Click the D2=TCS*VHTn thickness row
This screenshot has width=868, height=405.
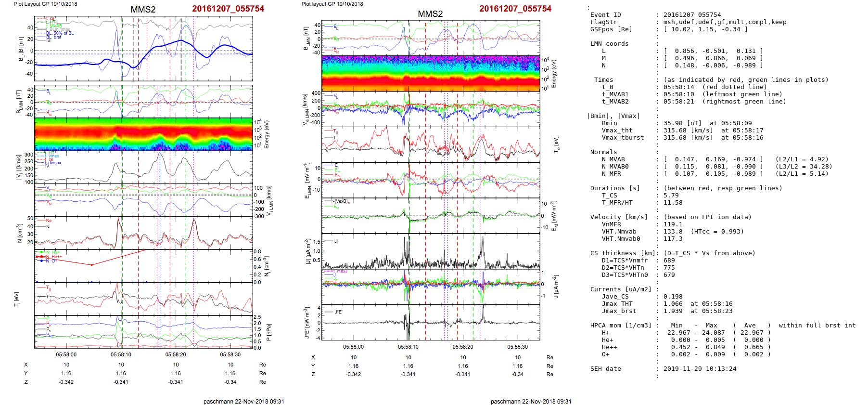coord(623,268)
